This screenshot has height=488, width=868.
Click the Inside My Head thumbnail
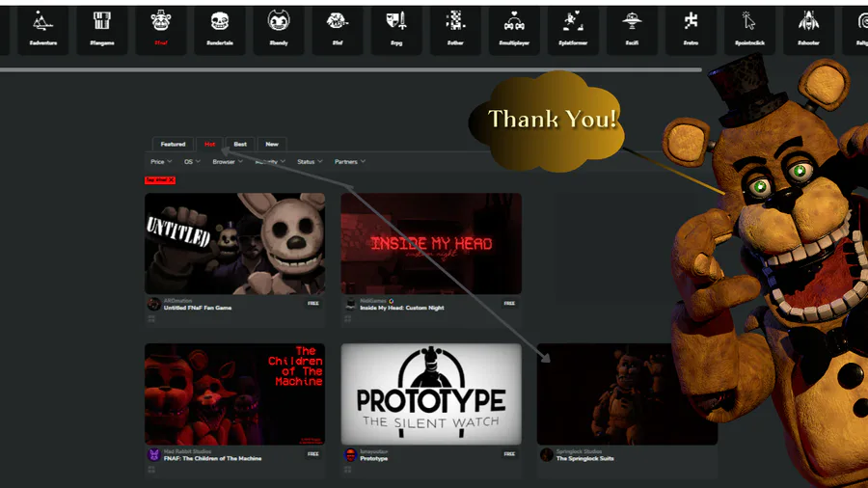pyautogui.click(x=431, y=243)
